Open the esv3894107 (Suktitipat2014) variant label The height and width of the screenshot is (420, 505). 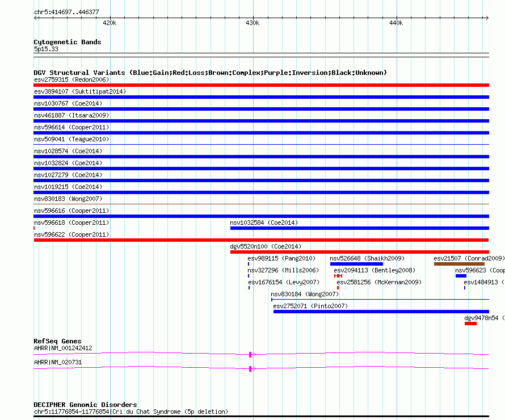point(80,91)
